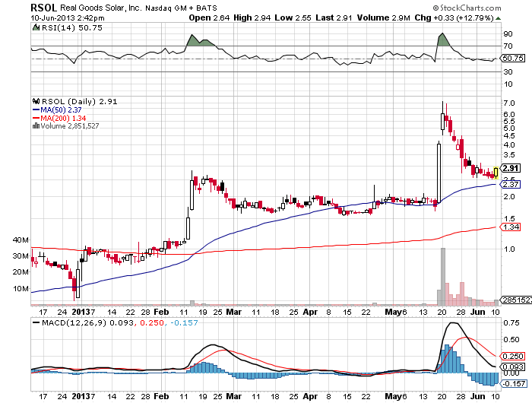Screen dimensions: 532x403
Task: Click the High 2.94 value in header
Action: tap(252, 17)
